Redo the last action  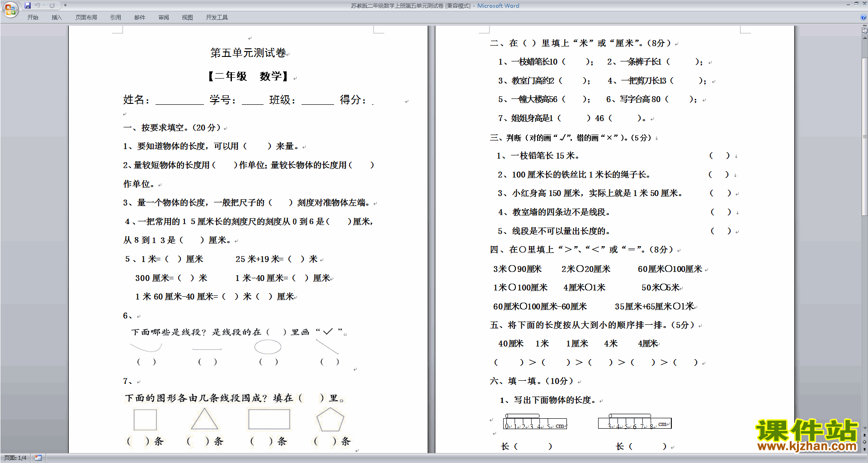[52, 5]
